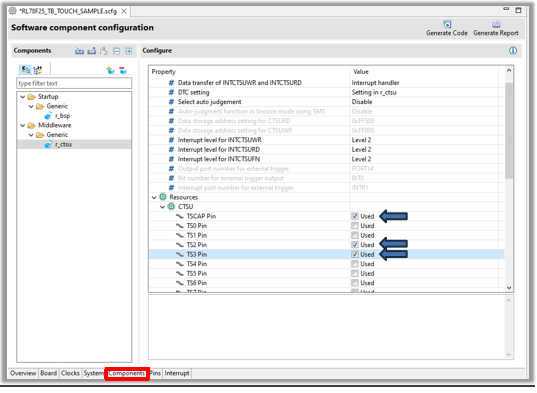Click the Generate Report label
This screenshot has height=393, width=537.
tap(496, 33)
